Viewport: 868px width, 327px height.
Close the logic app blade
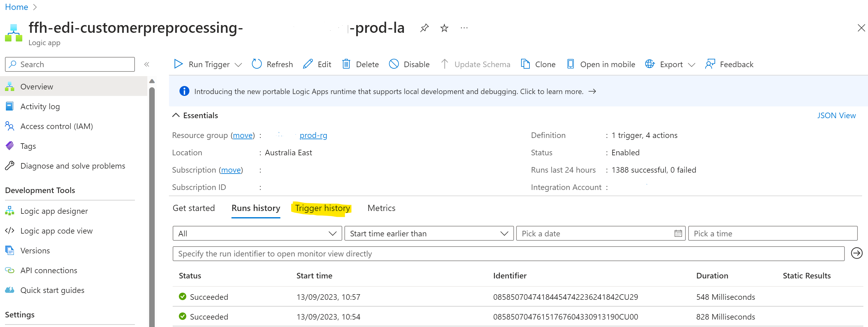tap(861, 28)
